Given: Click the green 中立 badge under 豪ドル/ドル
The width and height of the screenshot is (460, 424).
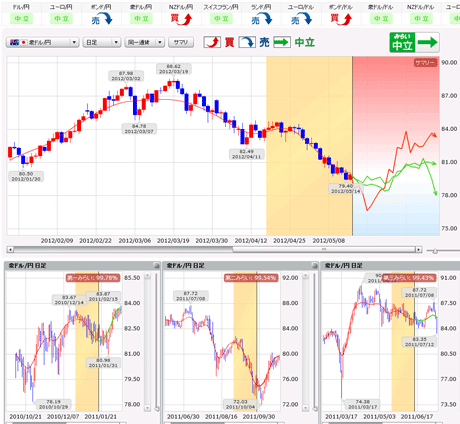Looking at the screenshot, I should coord(381,19).
